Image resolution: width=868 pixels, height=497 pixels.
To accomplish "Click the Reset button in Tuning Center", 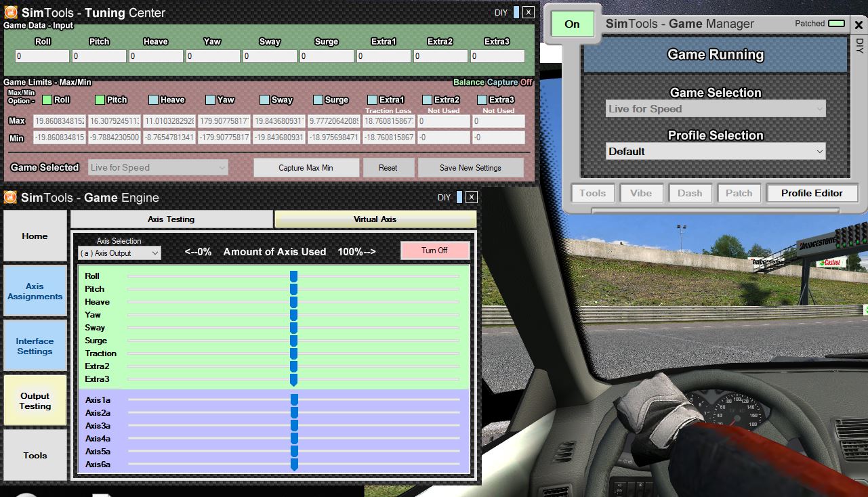I will click(388, 168).
